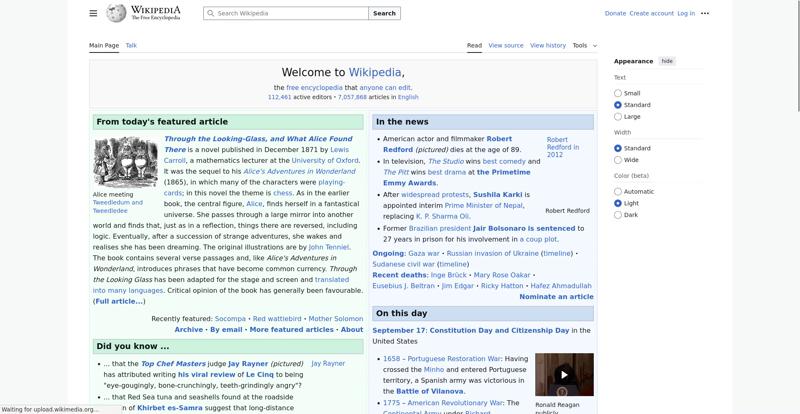800x414 pixels.
Task: Open the hamburger main menu
Action: [93, 13]
